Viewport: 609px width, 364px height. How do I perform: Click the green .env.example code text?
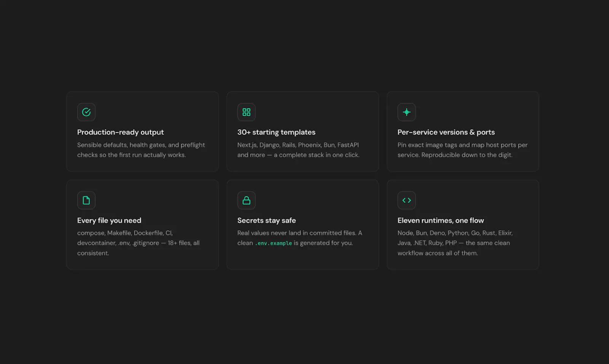pos(273,243)
